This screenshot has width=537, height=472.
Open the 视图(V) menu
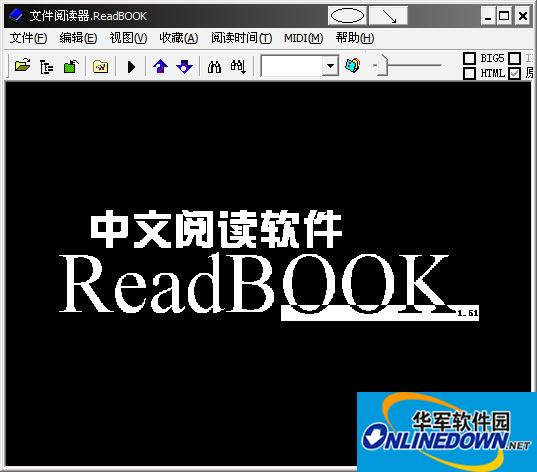pyautogui.click(x=128, y=38)
